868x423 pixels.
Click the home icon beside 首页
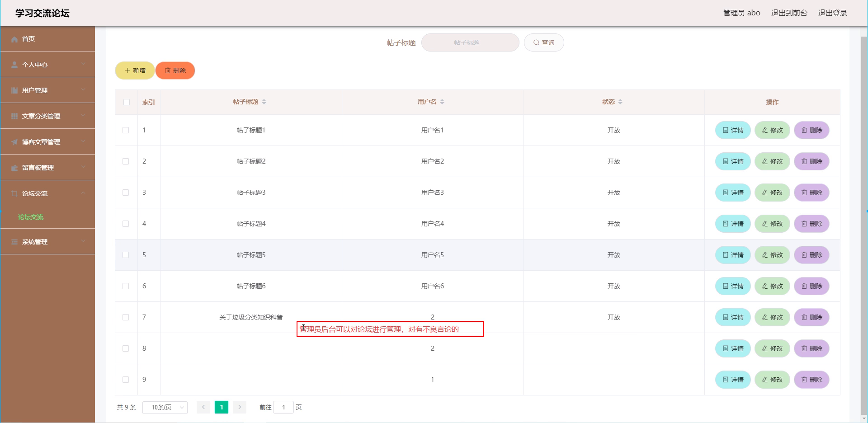pyautogui.click(x=14, y=39)
